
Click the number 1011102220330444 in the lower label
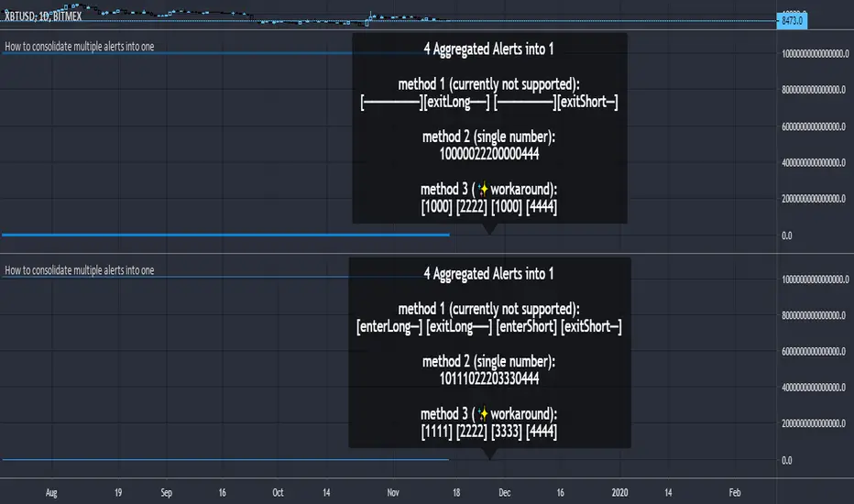pos(489,378)
